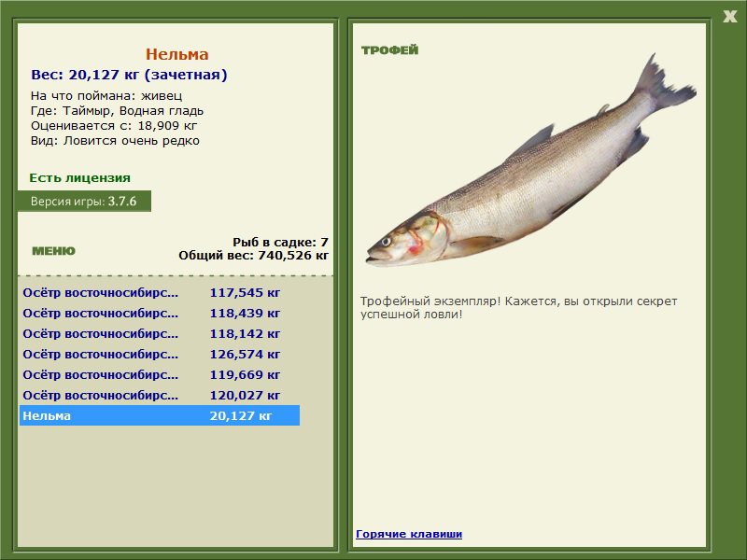747x560 pixels.
Task: Click the Рыб в садке: 7 counter
Action: 280,242
